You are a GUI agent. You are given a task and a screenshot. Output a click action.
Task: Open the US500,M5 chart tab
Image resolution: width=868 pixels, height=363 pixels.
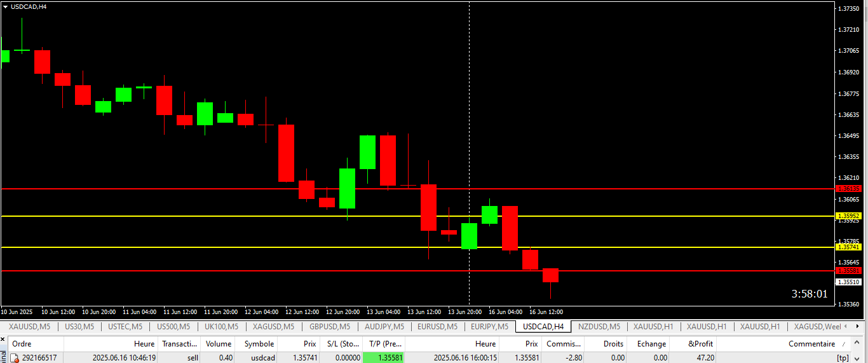coord(173,327)
